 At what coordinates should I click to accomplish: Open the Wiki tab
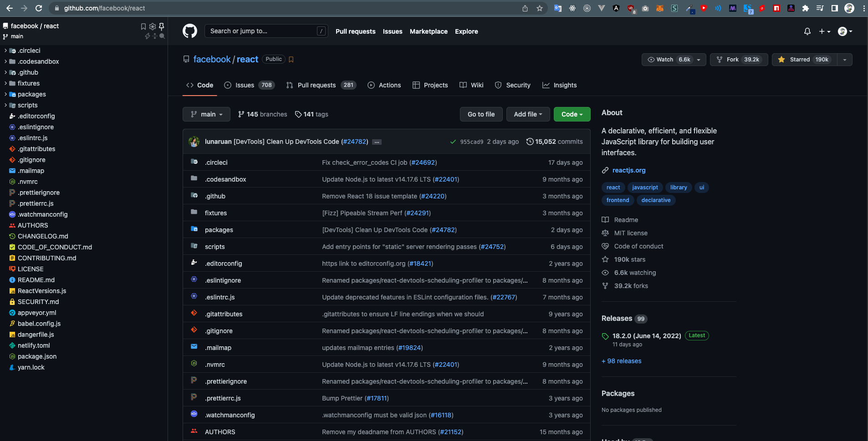click(472, 85)
